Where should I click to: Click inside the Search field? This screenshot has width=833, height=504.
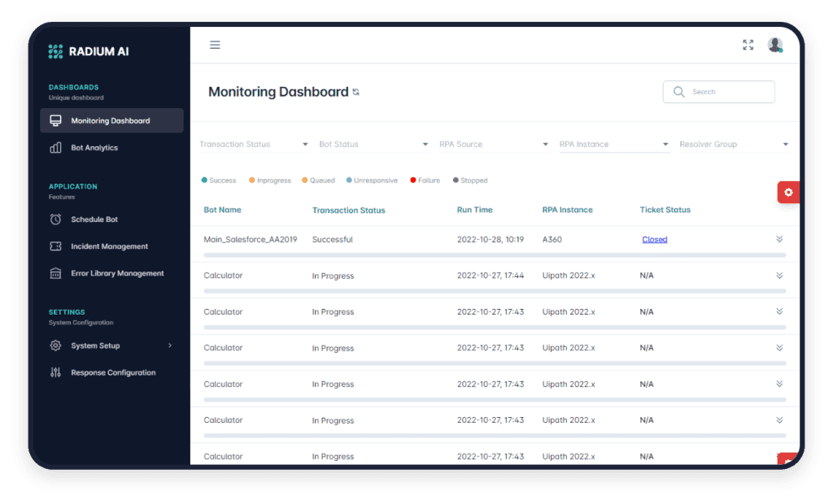(719, 92)
